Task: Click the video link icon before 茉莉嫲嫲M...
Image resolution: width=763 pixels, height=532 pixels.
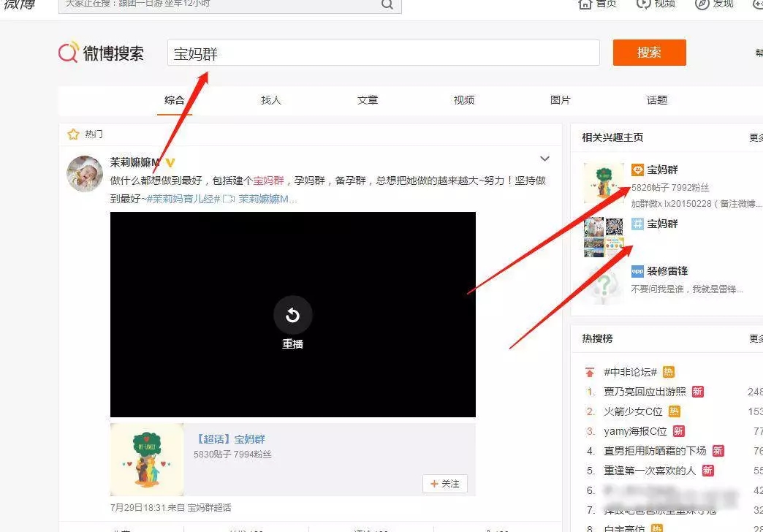Action: point(229,199)
